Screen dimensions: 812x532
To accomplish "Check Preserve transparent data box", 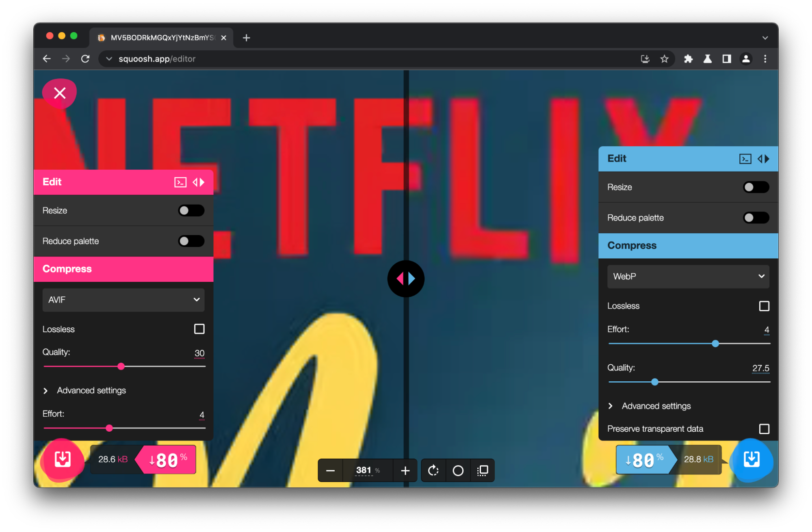I will pos(764,429).
